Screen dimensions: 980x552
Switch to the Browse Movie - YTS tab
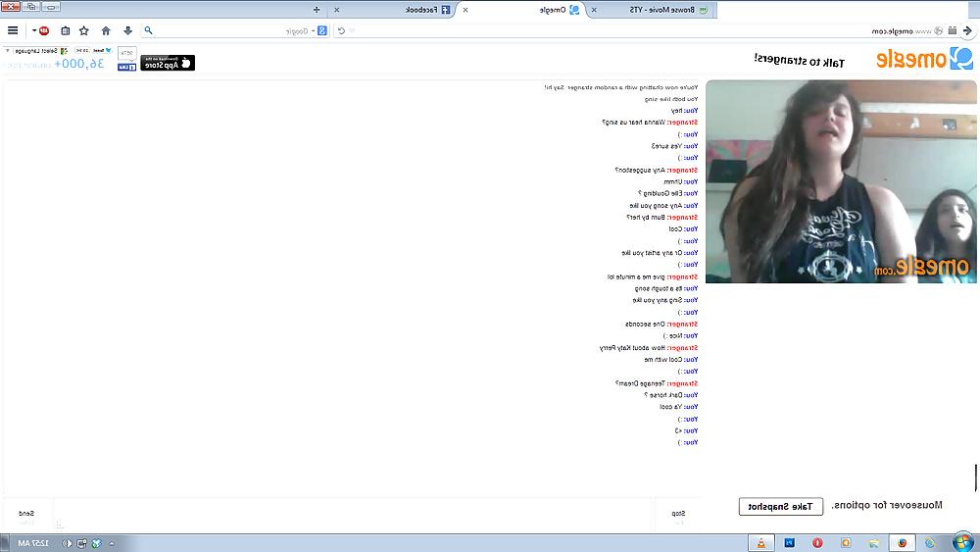[x=653, y=10]
